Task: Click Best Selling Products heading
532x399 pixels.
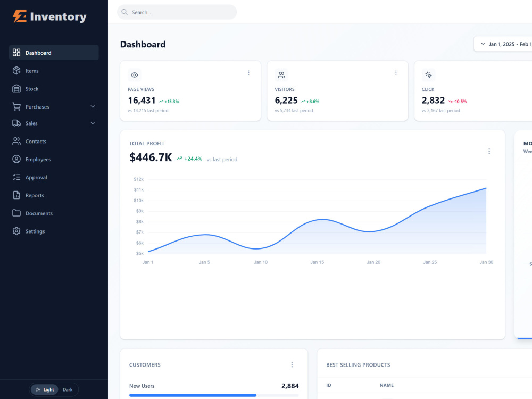Action: [358, 365]
